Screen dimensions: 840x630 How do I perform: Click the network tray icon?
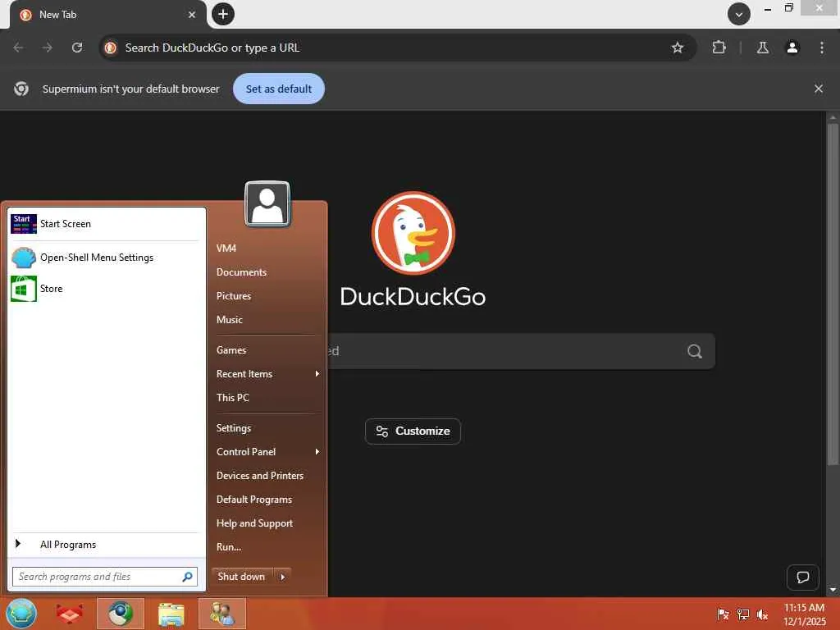pos(742,614)
